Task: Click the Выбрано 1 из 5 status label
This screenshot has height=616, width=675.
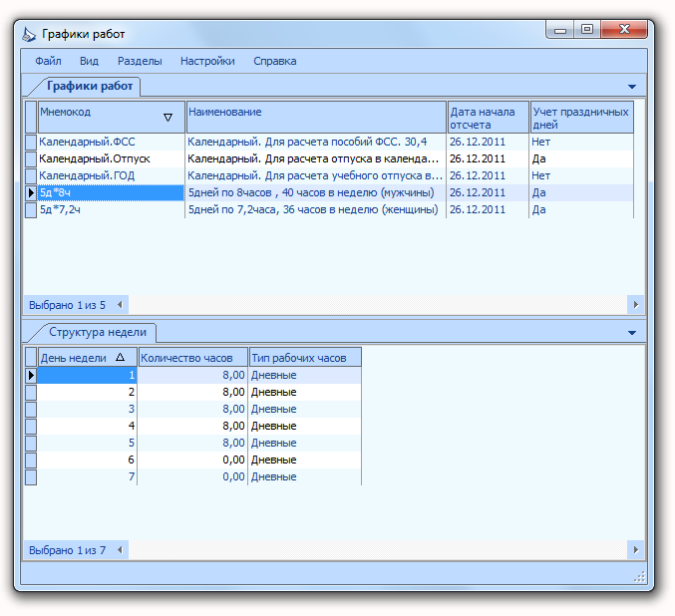Action: [67, 305]
